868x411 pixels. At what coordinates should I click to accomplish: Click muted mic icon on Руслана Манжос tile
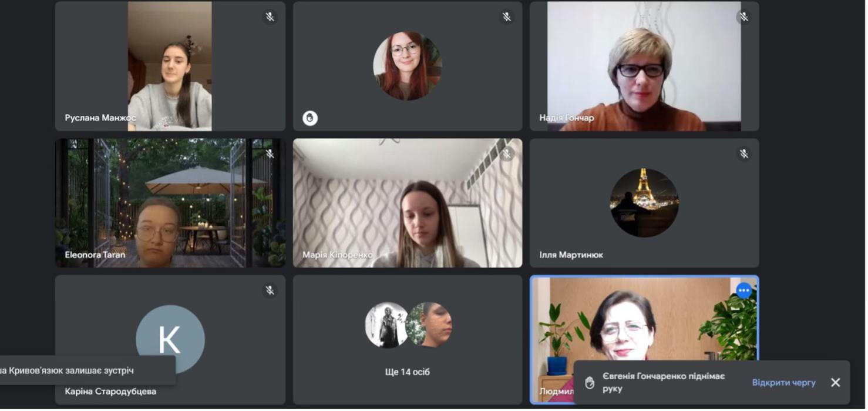pyautogui.click(x=270, y=17)
